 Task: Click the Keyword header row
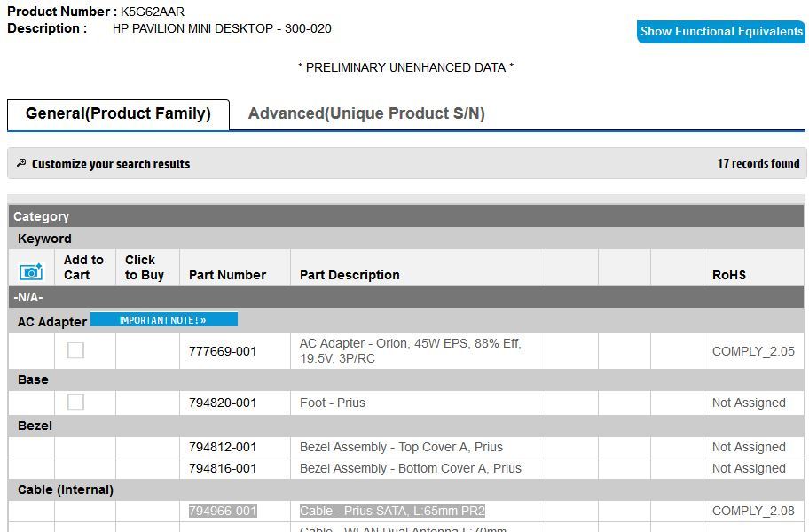click(406, 239)
